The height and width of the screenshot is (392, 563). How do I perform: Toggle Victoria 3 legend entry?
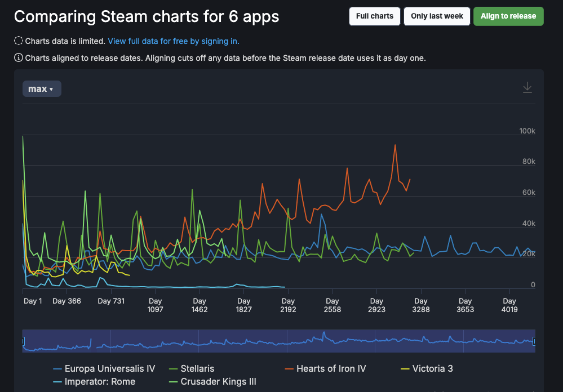427,369
